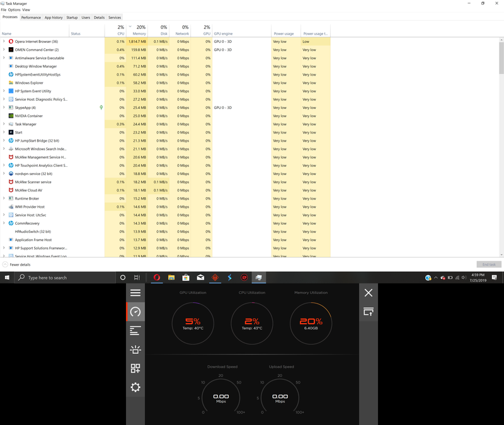Expand the SkypeApp process group

[x=4, y=108]
